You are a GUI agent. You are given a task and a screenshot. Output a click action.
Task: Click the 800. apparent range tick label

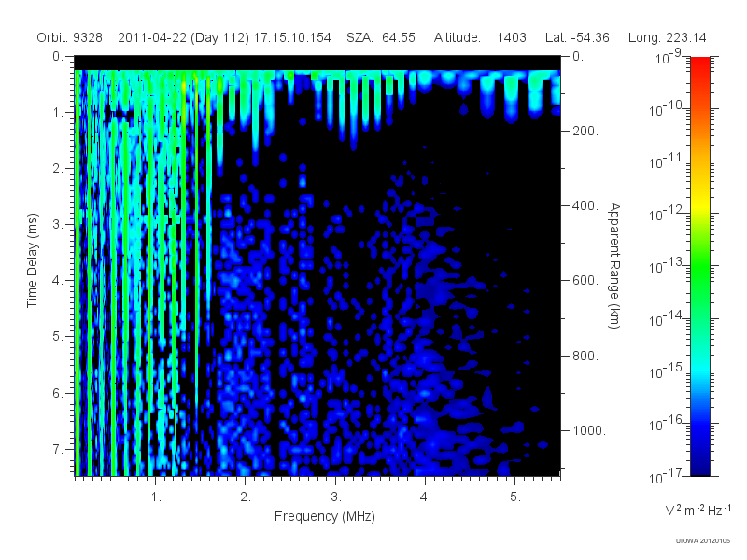click(x=585, y=356)
